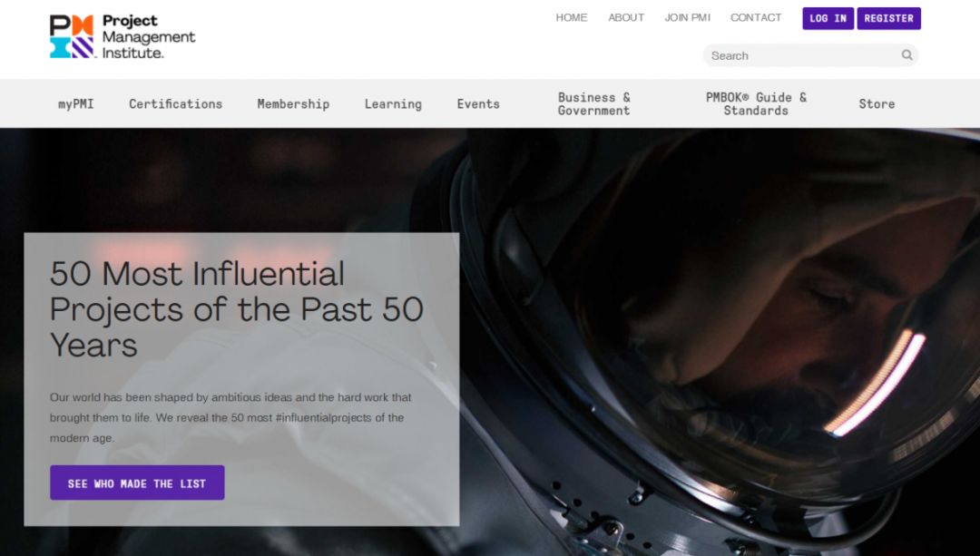The width and height of the screenshot is (980, 556).
Task: Open PMBOK Guide & Standards menu
Action: click(756, 103)
